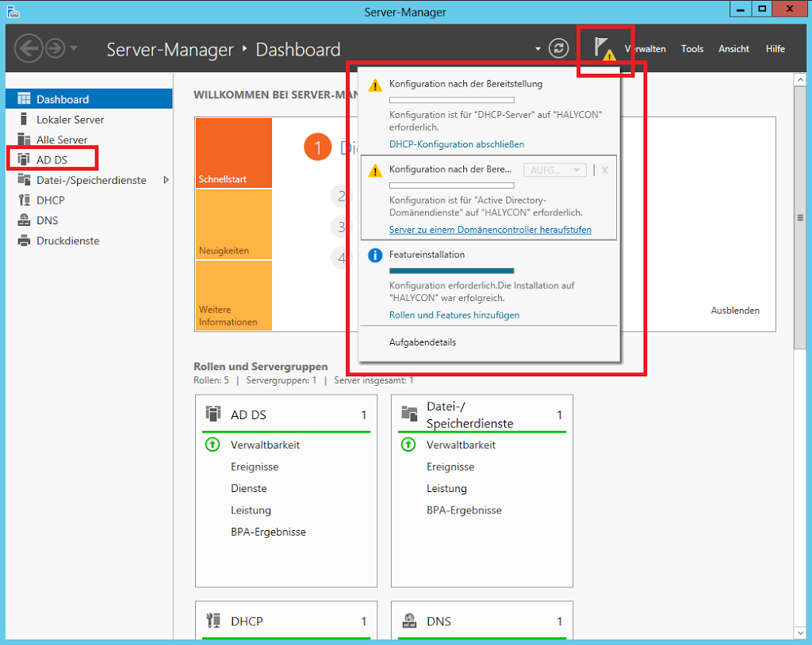Image resolution: width=812 pixels, height=645 pixels.
Task: Click DHCP-Konfiguration abschließen link
Action: pos(456,144)
